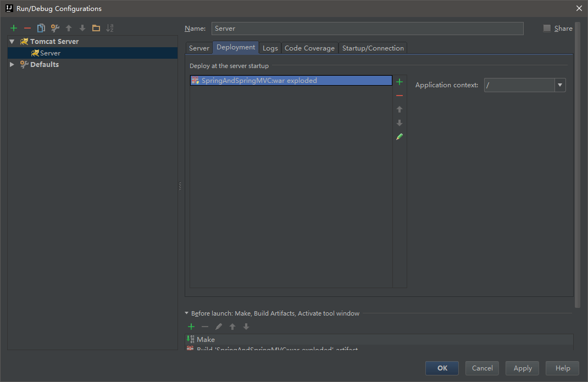Sort configurations alphabetically
This screenshot has width=588, height=382.
[110, 28]
